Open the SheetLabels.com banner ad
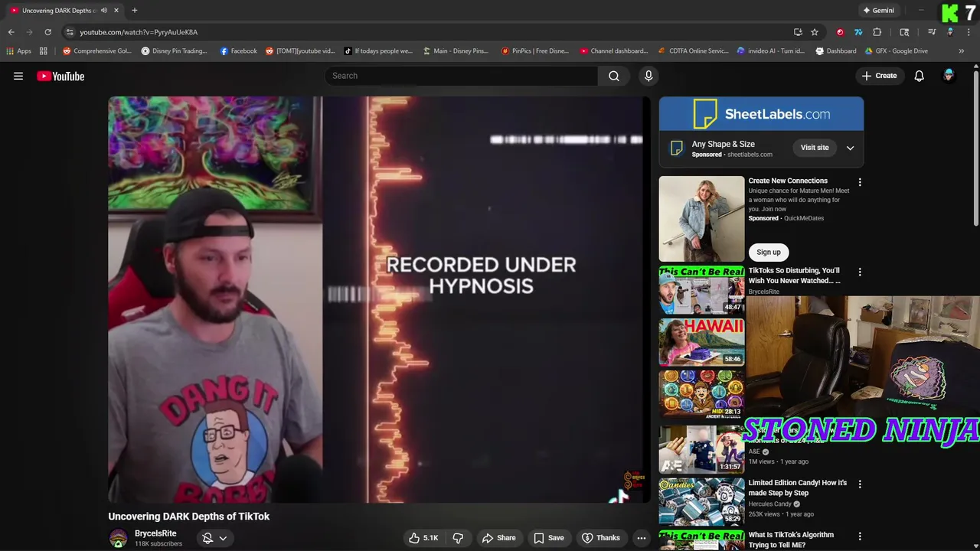Image resolution: width=980 pixels, height=551 pixels. coord(761,114)
